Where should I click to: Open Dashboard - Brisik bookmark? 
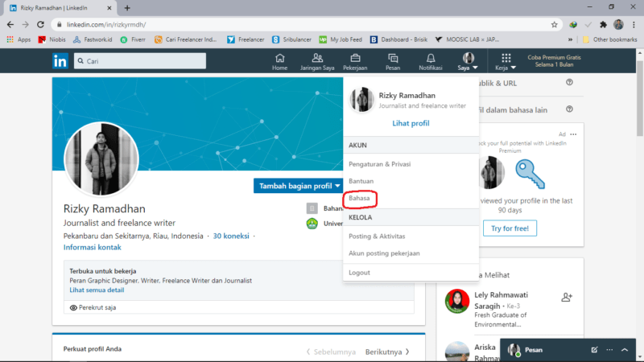tap(398, 39)
